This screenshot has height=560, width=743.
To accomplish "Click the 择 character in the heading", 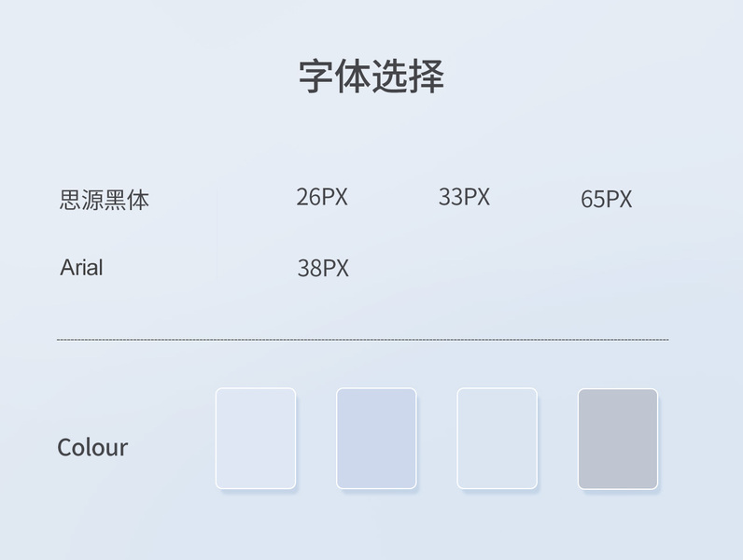I will pos(426,76).
